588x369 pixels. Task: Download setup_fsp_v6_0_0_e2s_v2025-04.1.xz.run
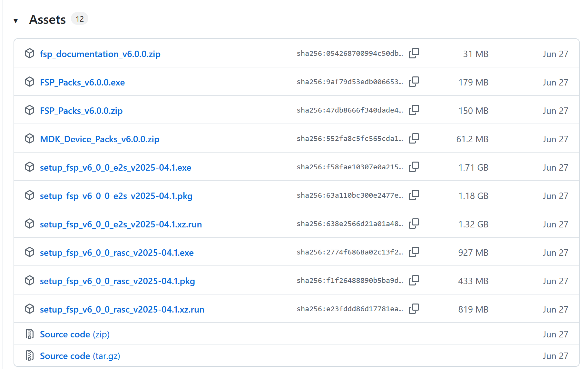(121, 224)
